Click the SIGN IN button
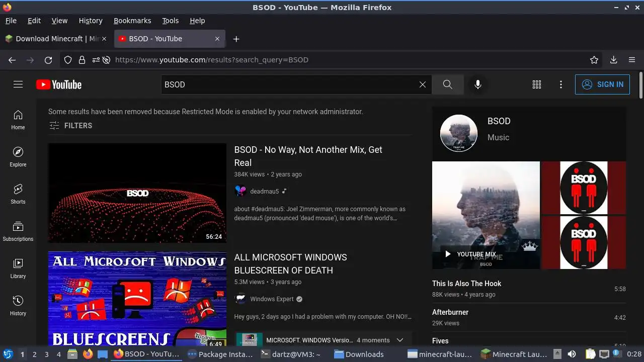The image size is (644, 362). 602,84
